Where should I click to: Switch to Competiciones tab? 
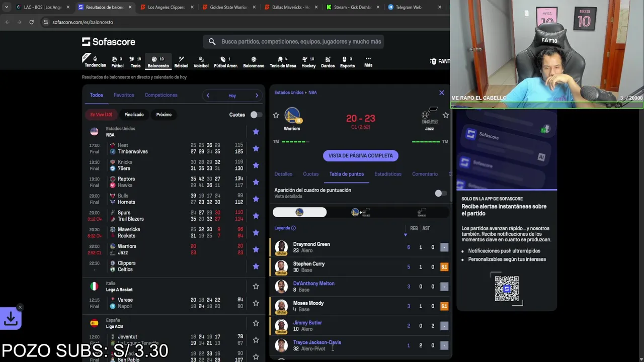coord(161,95)
